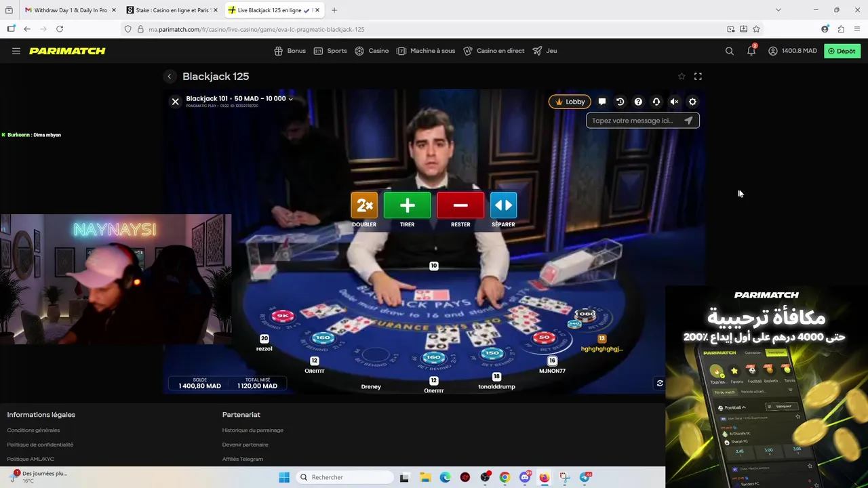Open the Casino menu item

pyautogui.click(x=372, y=51)
